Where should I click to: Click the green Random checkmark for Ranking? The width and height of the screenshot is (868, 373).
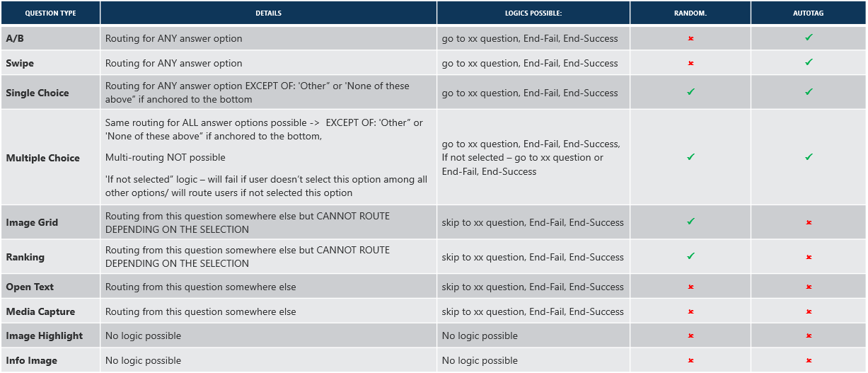(x=690, y=256)
